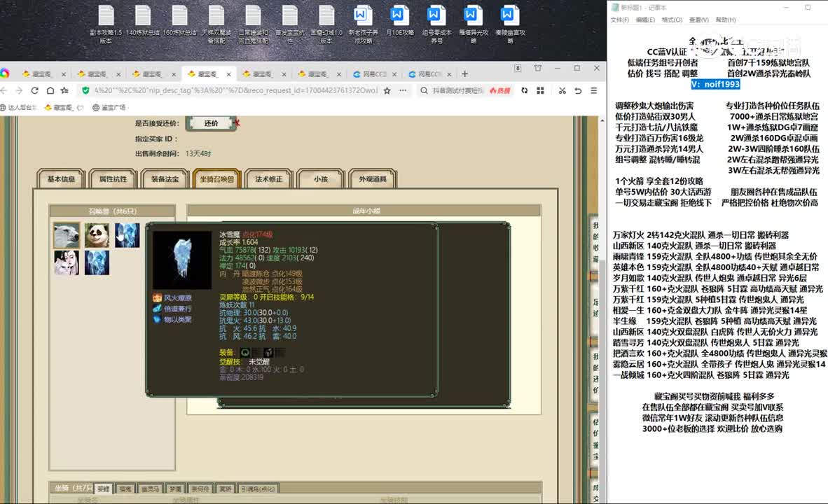The image size is (828, 504).
Task: Open the 藏宝阁 bookmark in bookmarks bar
Action: click(63, 107)
